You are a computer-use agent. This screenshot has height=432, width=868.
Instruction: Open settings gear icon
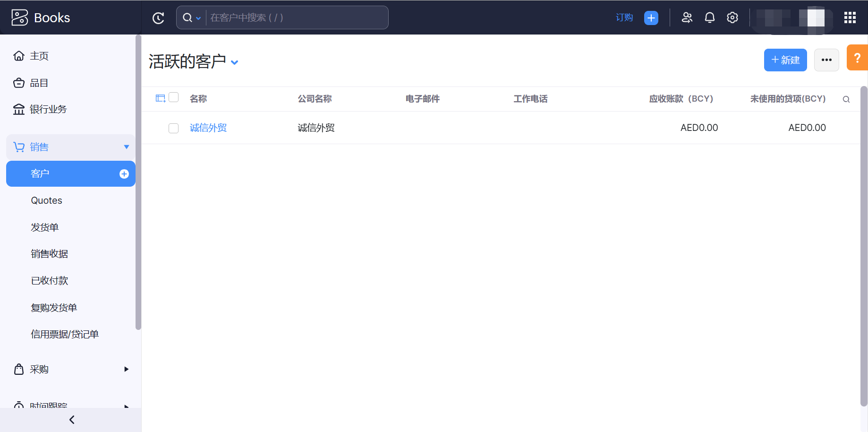click(732, 18)
